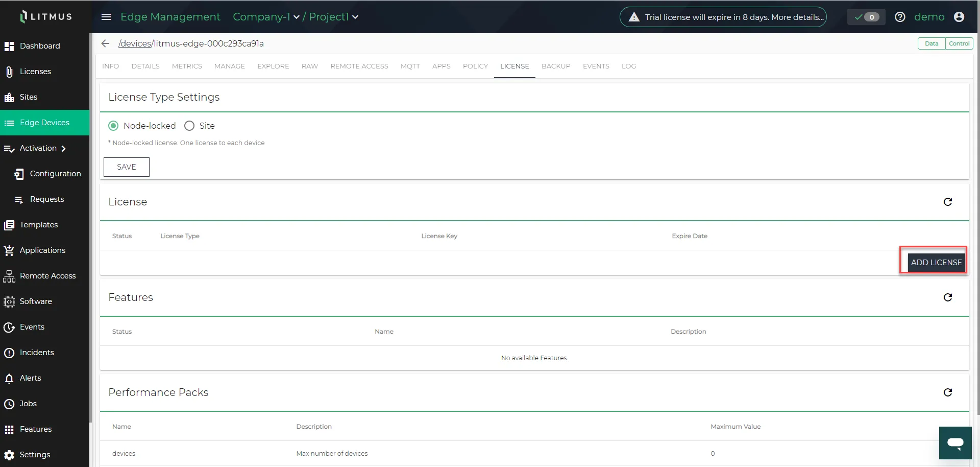Viewport: 980px width, 467px height.
Task: Switch to the BACKUP tab
Action: 556,66
